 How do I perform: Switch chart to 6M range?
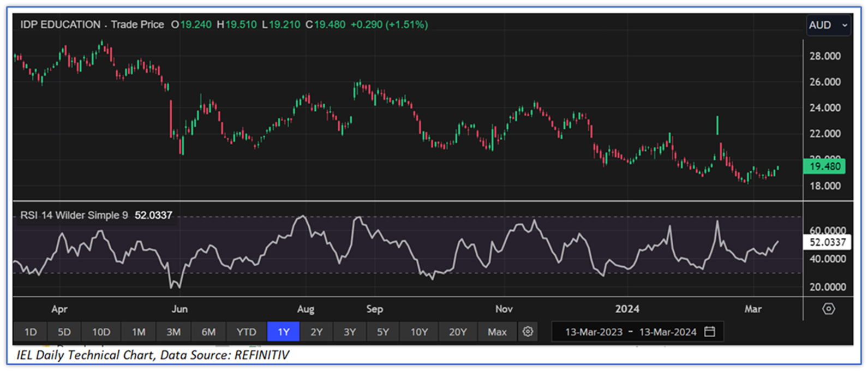click(208, 332)
